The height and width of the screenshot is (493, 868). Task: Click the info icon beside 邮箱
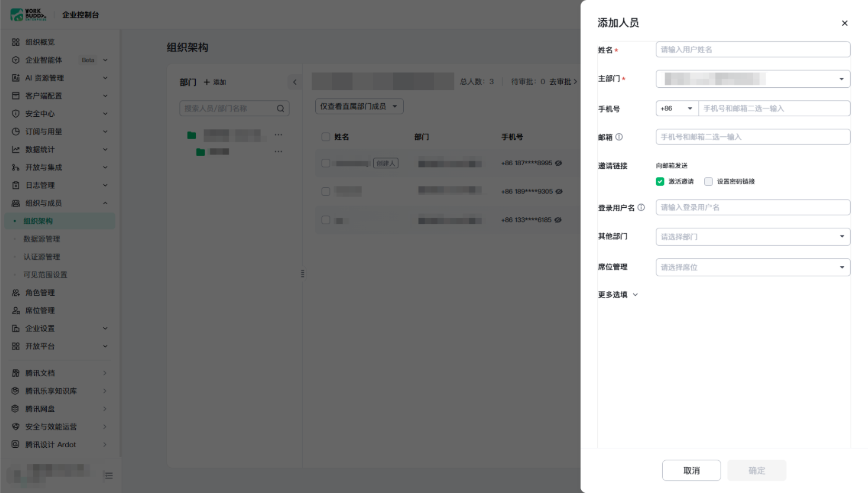pos(619,137)
